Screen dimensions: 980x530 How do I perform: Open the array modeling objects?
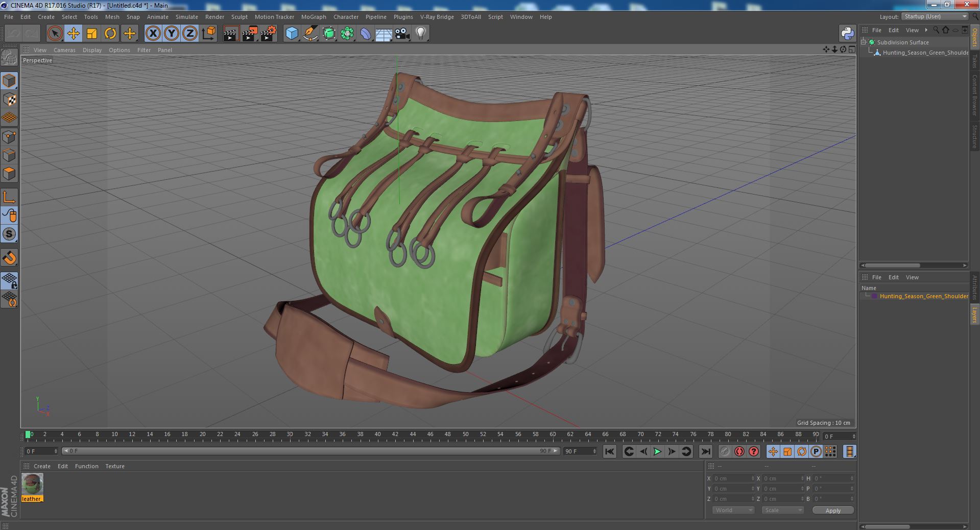tap(347, 34)
